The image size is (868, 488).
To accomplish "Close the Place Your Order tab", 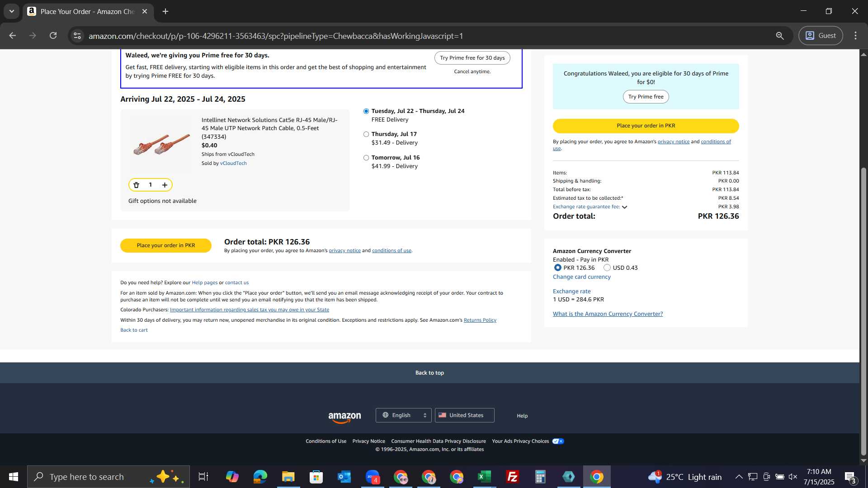I will click(145, 11).
